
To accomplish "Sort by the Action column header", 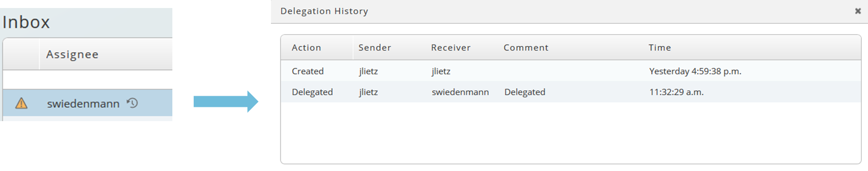I will coord(306,48).
